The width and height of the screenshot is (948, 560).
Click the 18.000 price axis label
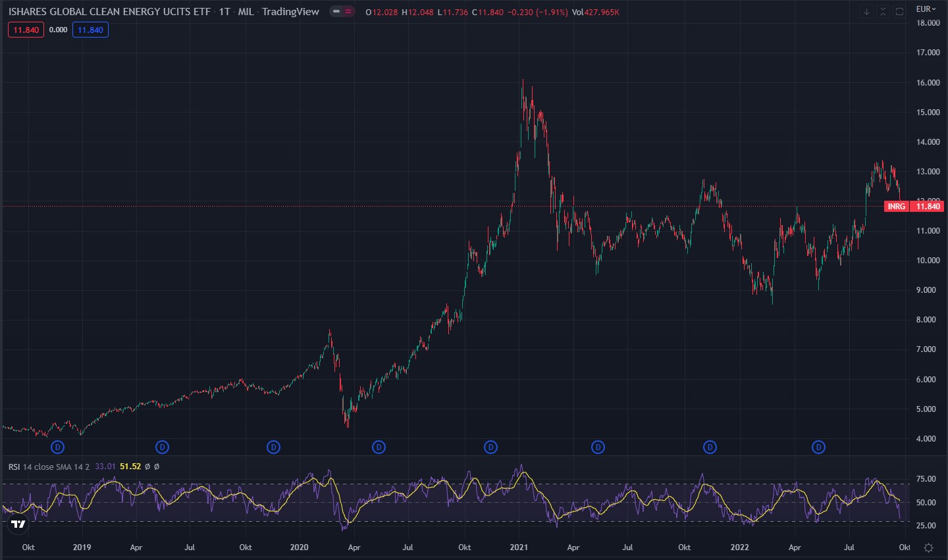point(928,23)
